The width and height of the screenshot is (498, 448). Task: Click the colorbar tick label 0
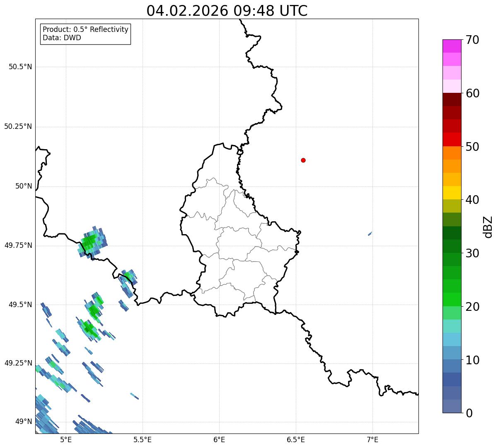[469, 413]
